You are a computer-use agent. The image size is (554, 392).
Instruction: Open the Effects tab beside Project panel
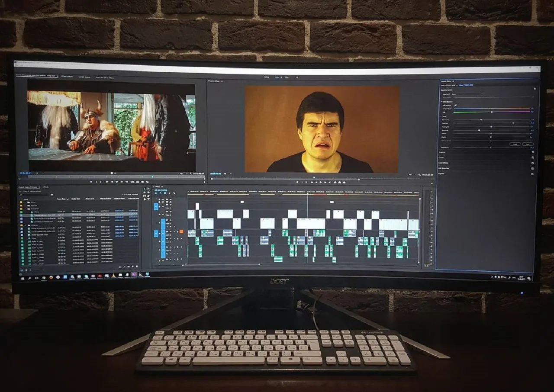click(x=45, y=187)
